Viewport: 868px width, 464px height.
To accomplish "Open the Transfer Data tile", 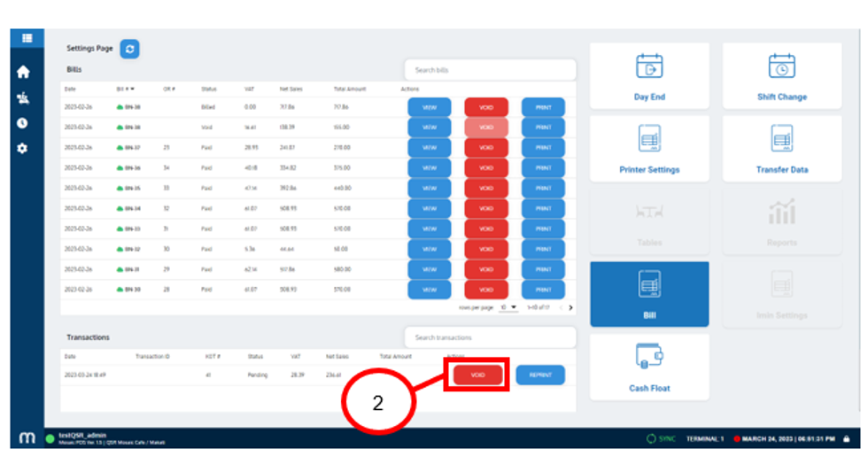I will pyautogui.click(x=781, y=150).
